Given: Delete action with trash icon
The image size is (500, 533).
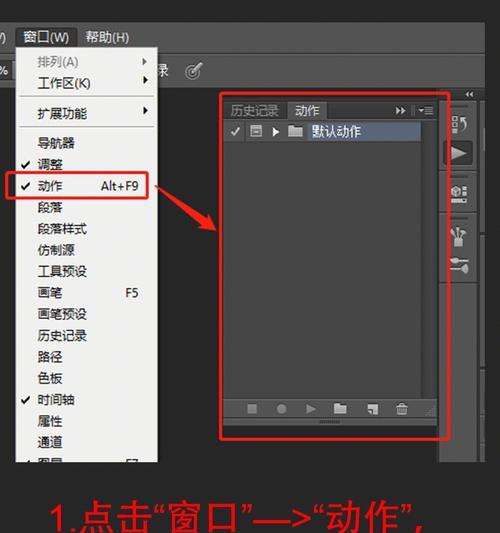Looking at the screenshot, I should tap(402, 409).
